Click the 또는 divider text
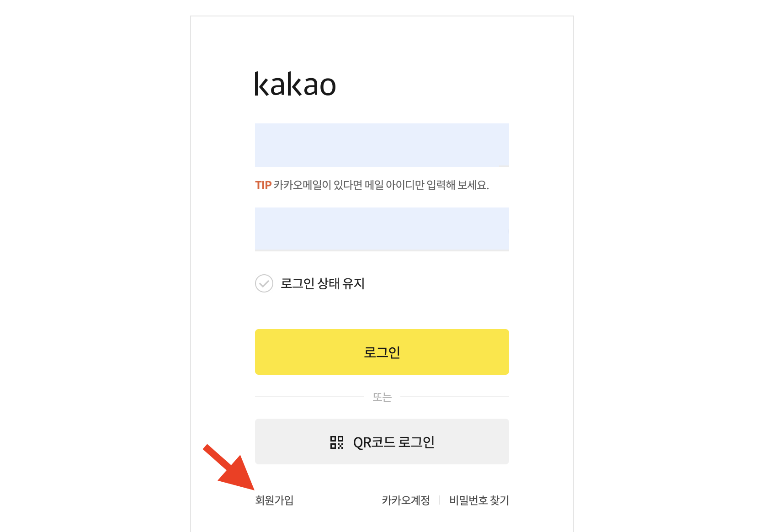This screenshot has width=776, height=532. point(382,397)
